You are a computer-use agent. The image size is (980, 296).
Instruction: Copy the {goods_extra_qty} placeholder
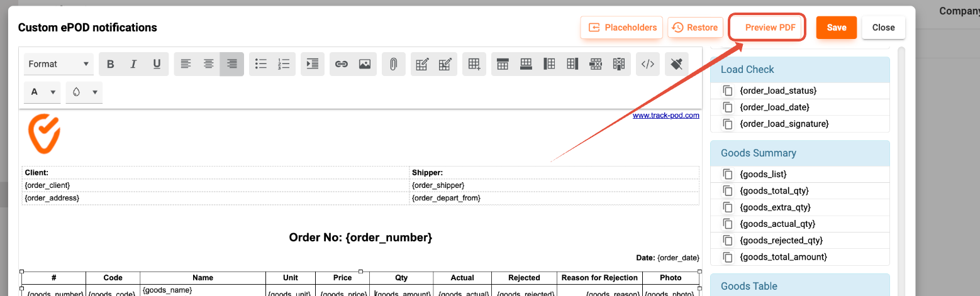[x=728, y=207]
